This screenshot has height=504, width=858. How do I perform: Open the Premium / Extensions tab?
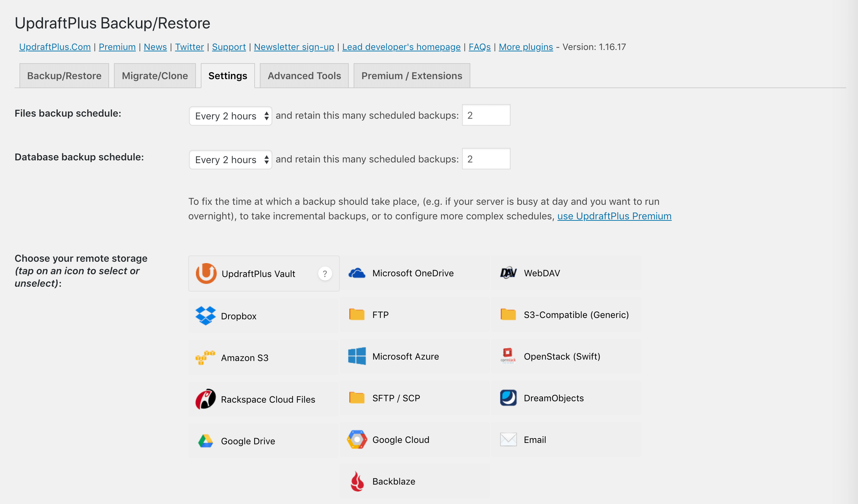(412, 76)
